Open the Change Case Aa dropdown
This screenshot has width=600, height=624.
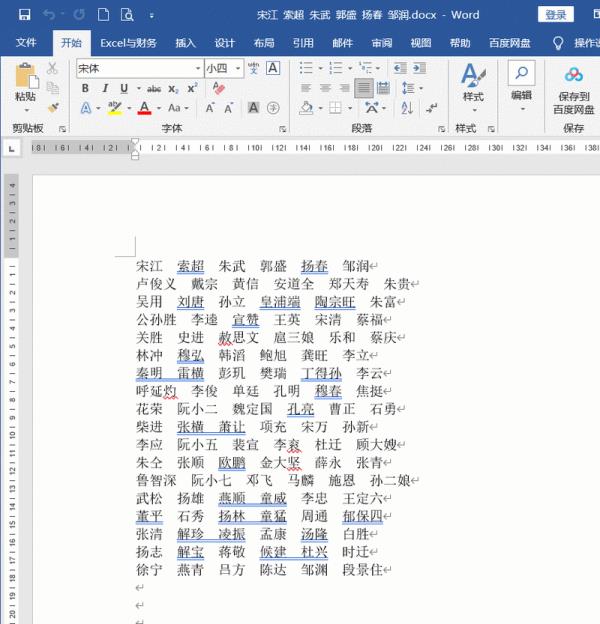(178, 108)
